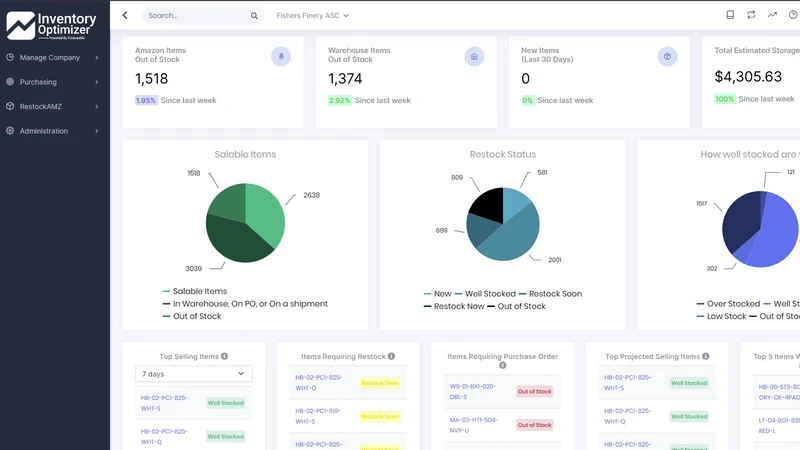This screenshot has width=800, height=450.
Task: Open Manage Company in the sidebar
Action: click(x=49, y=58)
